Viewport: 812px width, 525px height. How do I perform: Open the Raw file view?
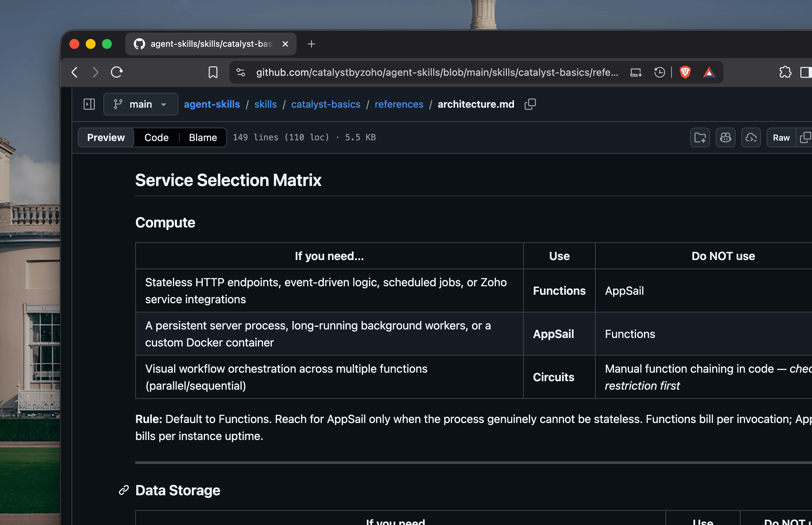[x=781, y=137]
